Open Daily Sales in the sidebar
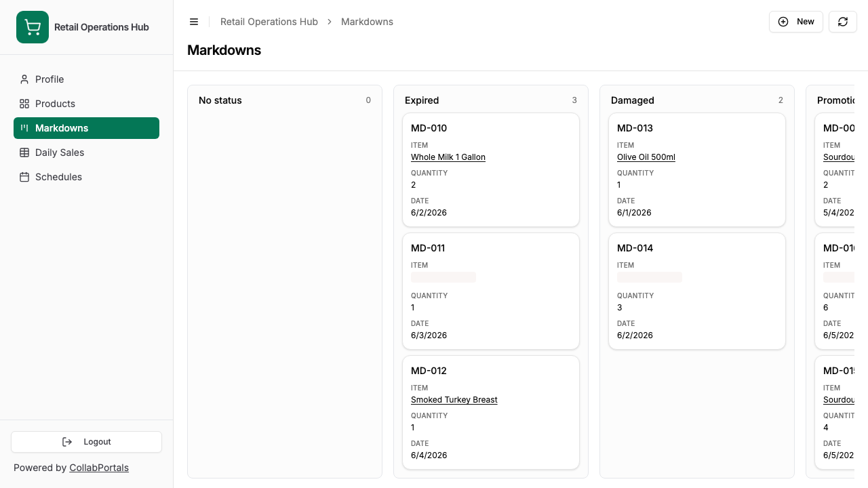868x488 pixels. point(86,152)
